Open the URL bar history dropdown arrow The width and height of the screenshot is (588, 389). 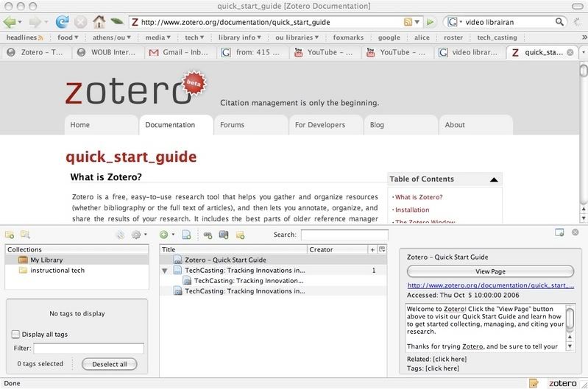click(417, 22)
